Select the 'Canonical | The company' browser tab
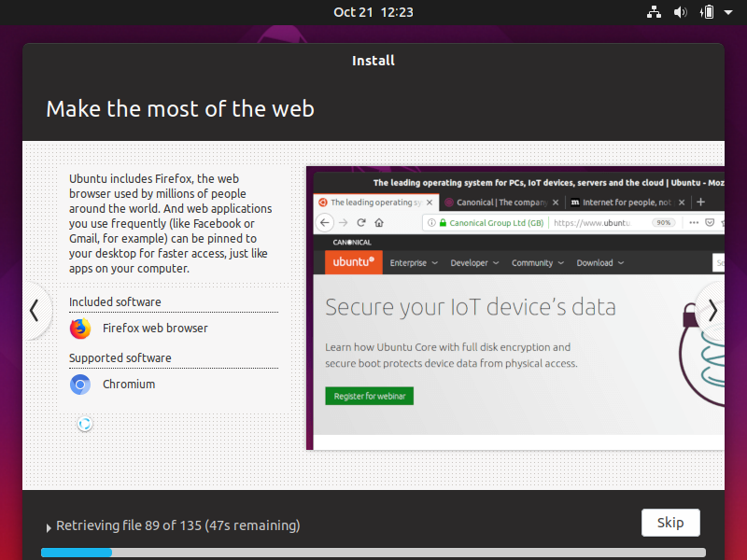The height and width of the screenshot is (560, 747). pyautogui.click(x=501, y=203)
